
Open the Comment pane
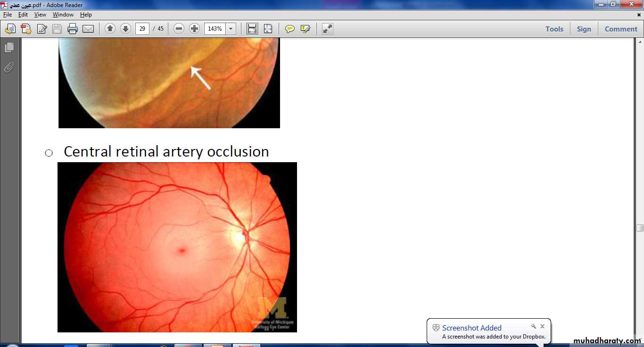point(620,29)
